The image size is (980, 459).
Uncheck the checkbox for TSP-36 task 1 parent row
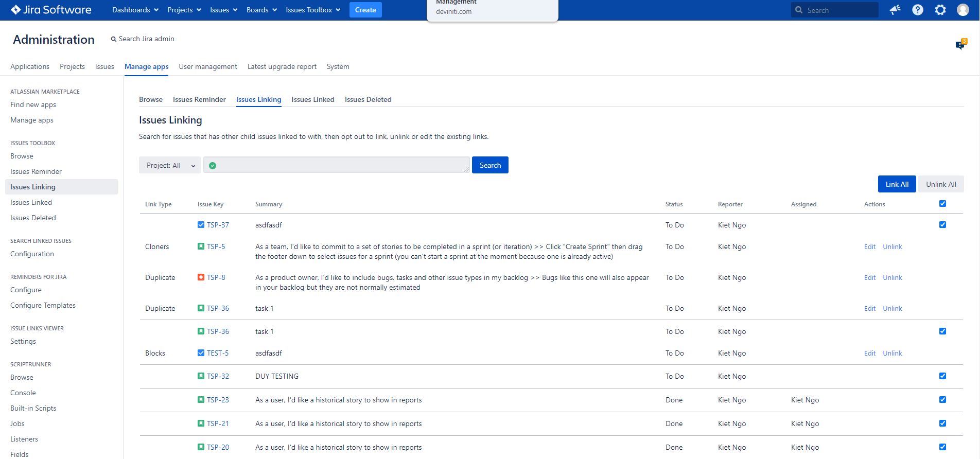coord(942,331)
